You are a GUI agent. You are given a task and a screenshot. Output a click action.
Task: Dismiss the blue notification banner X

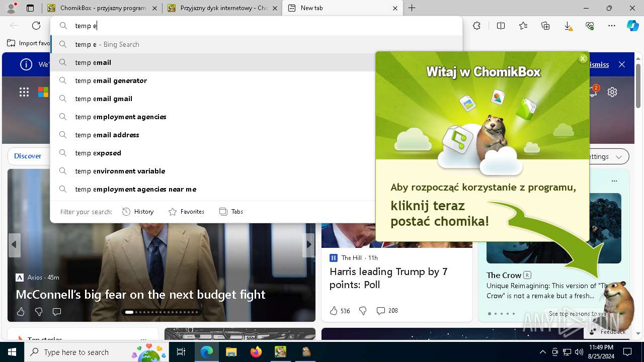pyautogui.click(x=622, y=64)
